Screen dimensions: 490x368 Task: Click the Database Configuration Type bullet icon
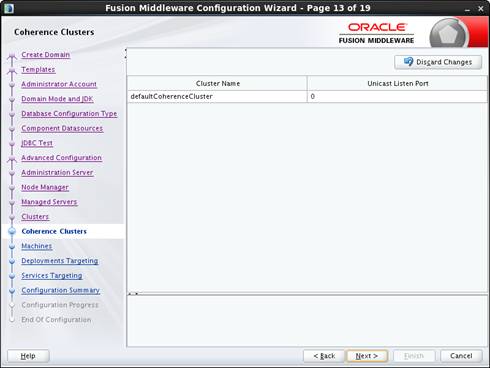(x=12, y=114)
